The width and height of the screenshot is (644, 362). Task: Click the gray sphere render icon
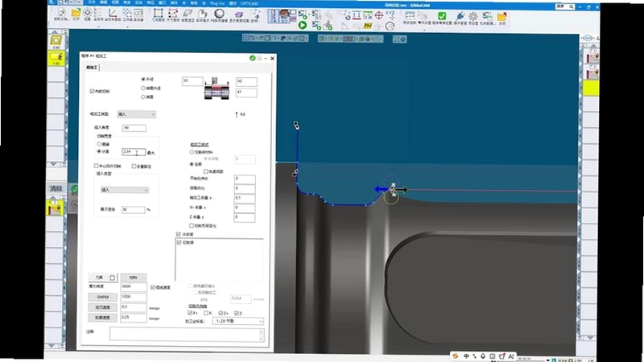coord(219,14)
